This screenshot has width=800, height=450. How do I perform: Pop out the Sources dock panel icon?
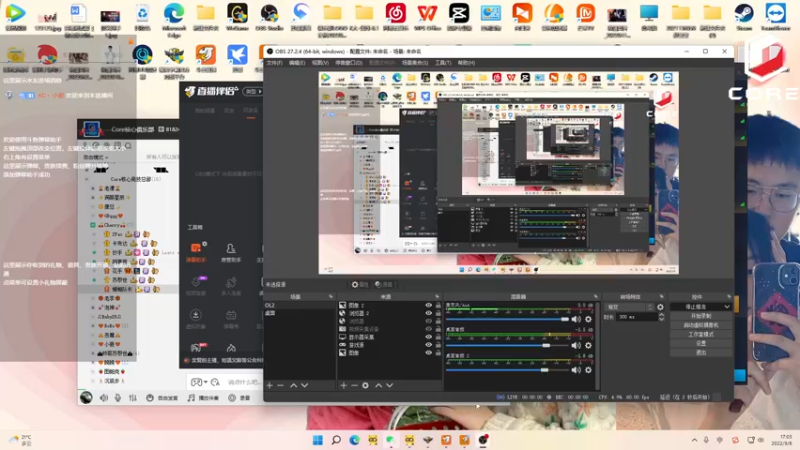tap(437, 296)
